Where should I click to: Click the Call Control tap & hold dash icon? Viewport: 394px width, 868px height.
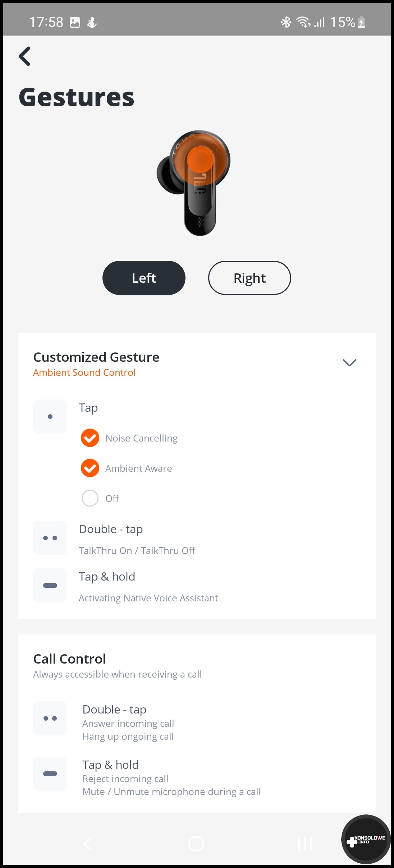click(50, 774)
